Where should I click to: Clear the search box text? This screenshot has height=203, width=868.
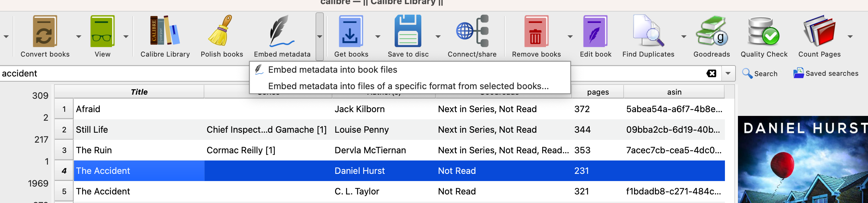tap(711, 73)
